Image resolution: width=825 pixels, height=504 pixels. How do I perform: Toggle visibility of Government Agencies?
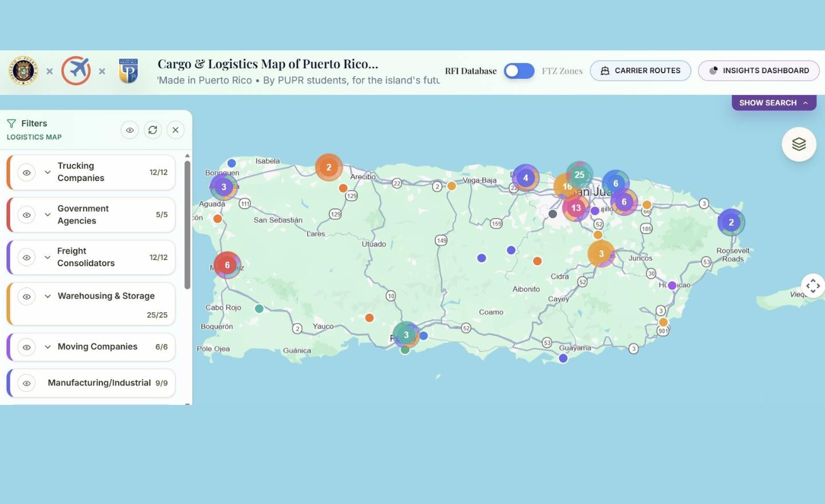click(26, 215)
